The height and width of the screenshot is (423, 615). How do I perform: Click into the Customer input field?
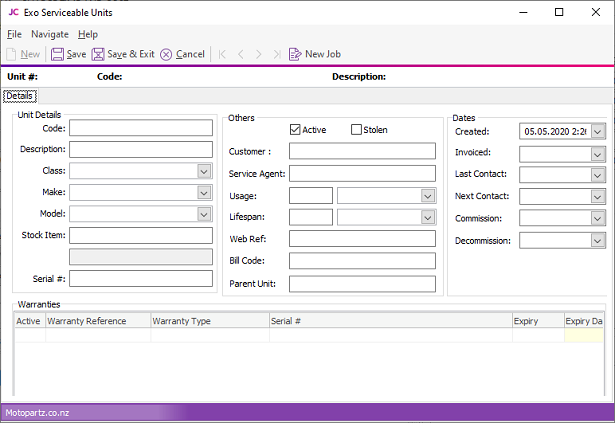(362, 151)
